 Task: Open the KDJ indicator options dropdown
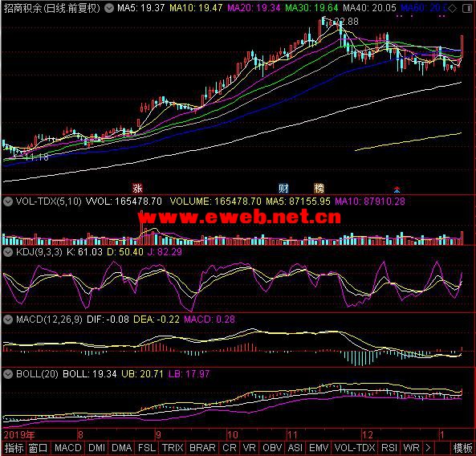pyautogui.click(x=8, y=252)
